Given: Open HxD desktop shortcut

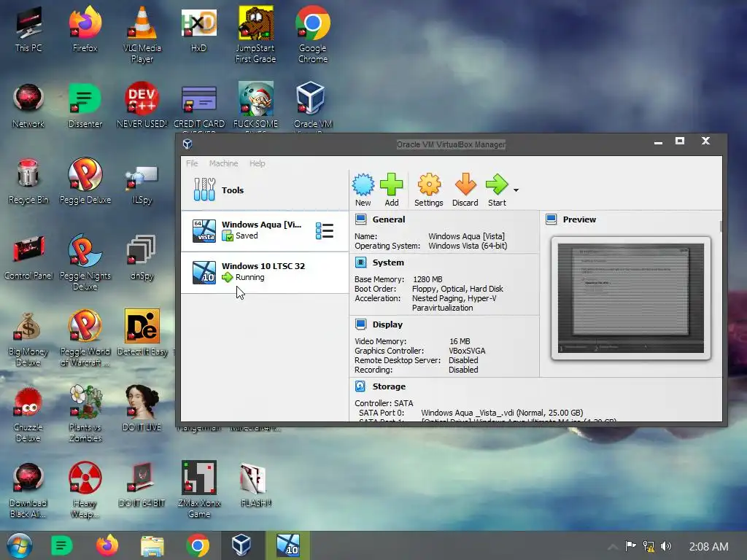Looking at the screenshot, I should point(198,29).
